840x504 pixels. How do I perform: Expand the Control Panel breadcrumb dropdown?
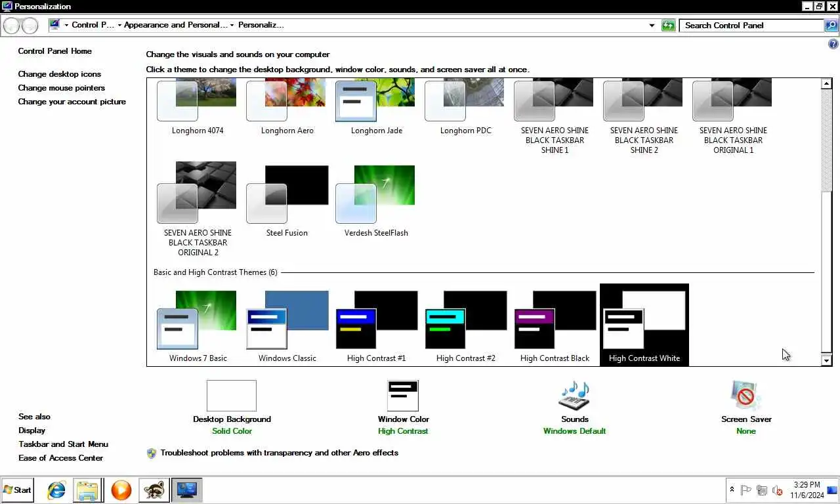point(119,26)
